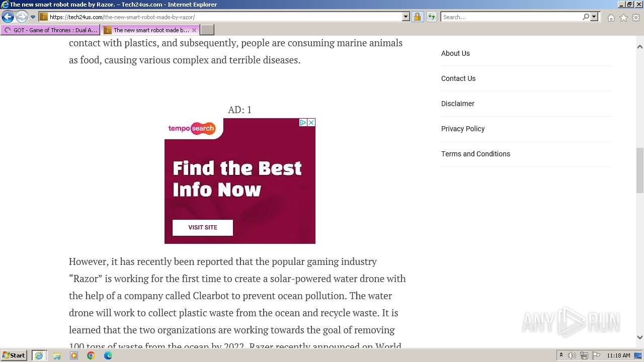The height and width of the screenshot is (362, 644).
Task: Open the Privacy Policy link
Action: (463, 129)
